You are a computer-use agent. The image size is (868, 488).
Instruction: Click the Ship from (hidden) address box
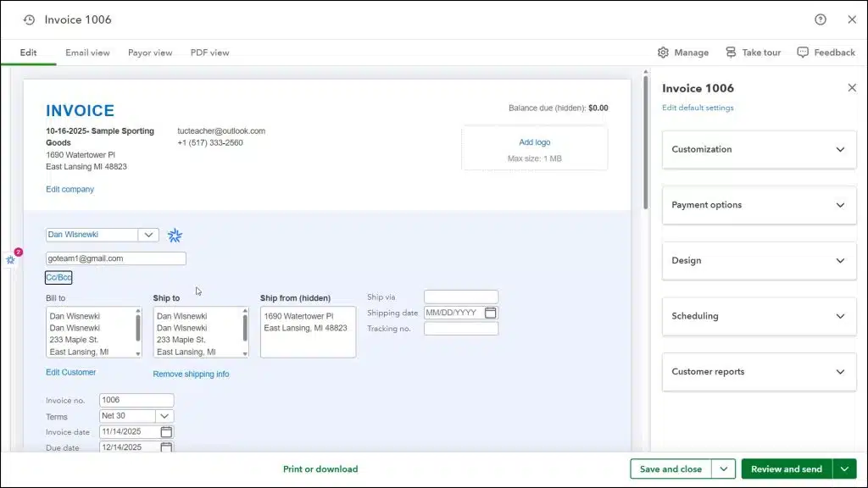[309, 332]
